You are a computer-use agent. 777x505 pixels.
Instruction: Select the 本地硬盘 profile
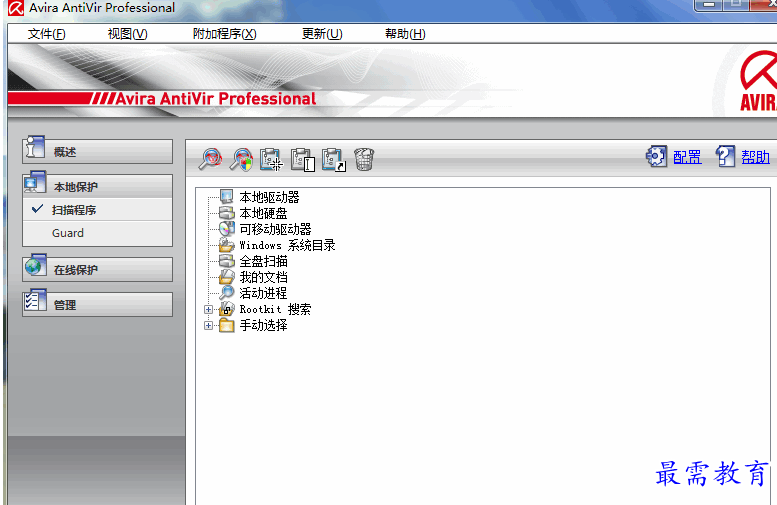pyautogui.click(x=263, y=213)
